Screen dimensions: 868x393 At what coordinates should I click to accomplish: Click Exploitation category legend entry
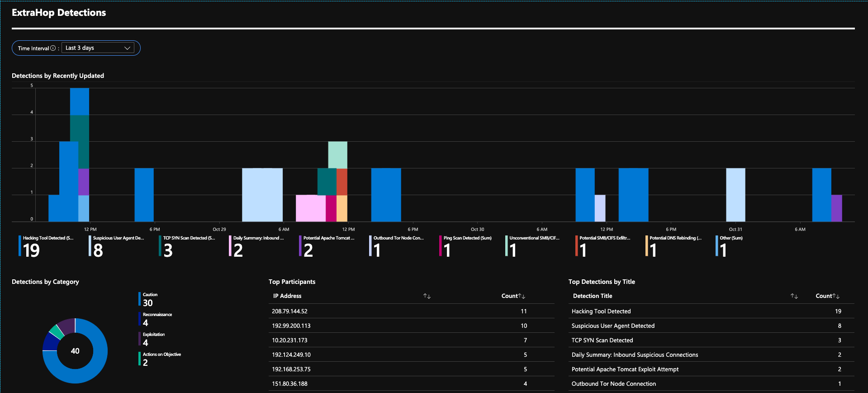coord(152,340)
